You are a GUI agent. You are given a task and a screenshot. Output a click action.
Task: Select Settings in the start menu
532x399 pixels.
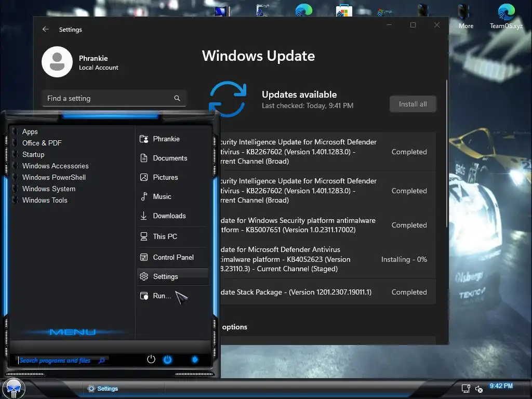click(x=172, y=276)
